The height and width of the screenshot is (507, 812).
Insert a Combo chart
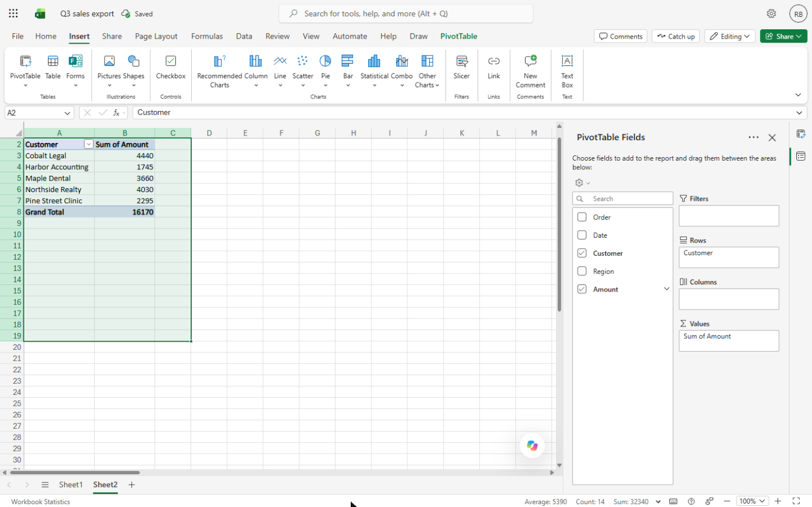[x=402, y=71]
